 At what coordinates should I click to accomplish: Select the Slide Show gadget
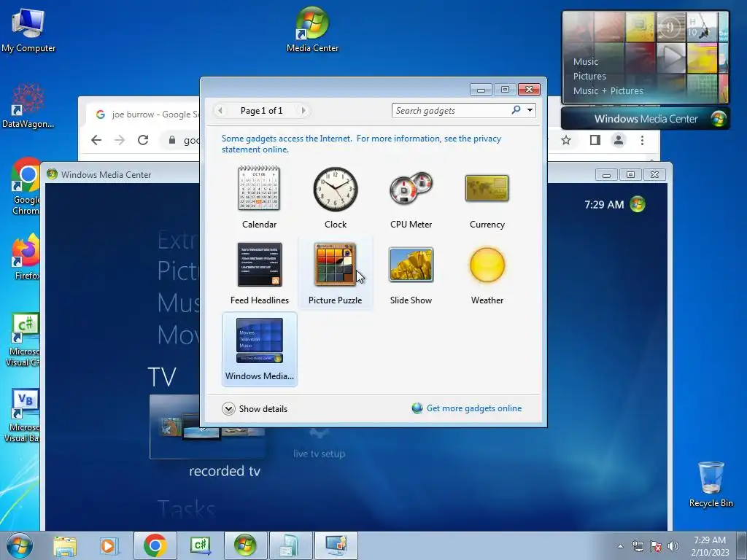click(x=411, y=273)
